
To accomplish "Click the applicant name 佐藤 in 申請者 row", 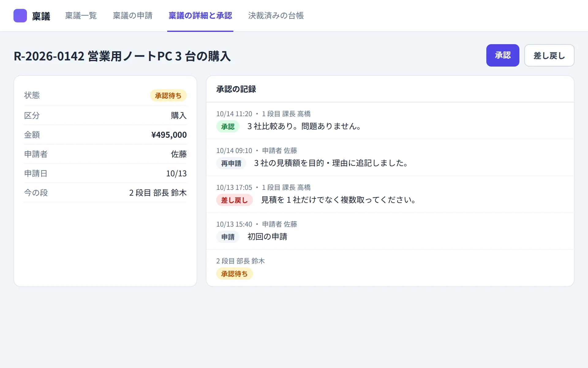I will [x=179, y=154].
